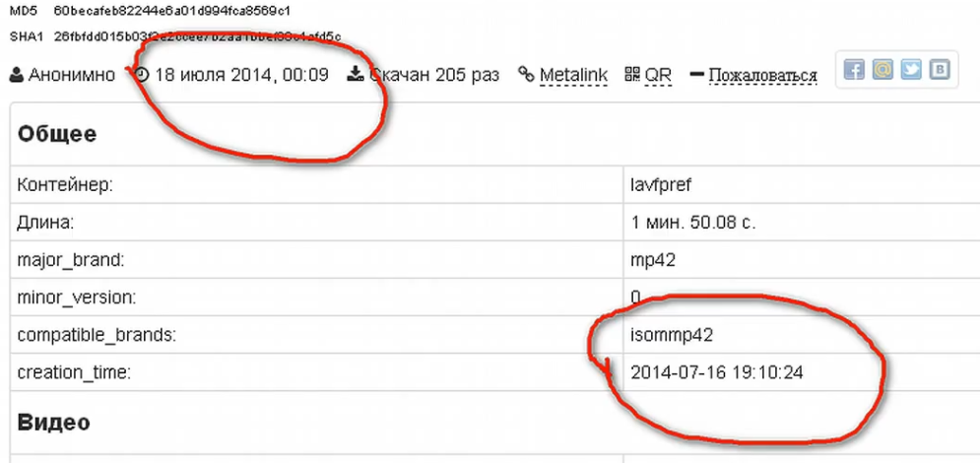
Task: Click the upload date 18 июля 2014
Action: pos(241,75)
